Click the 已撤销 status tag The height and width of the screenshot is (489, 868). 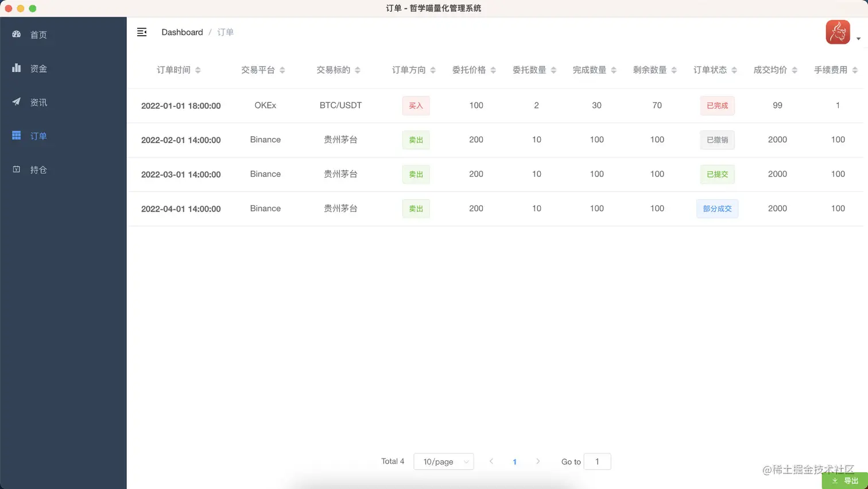coord(717,140)
